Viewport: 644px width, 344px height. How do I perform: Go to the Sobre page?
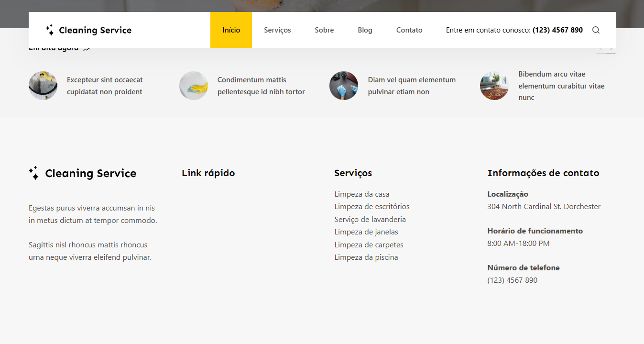coord(324,30)
